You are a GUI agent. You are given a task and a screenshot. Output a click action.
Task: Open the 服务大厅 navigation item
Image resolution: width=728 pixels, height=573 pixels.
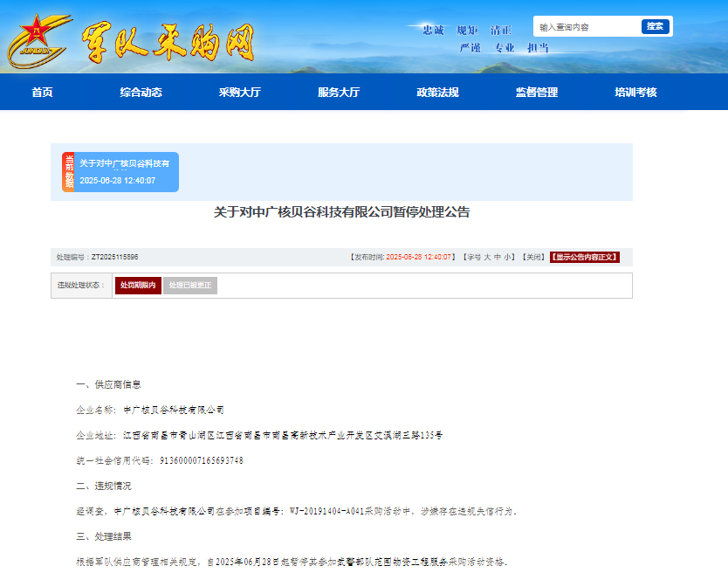click(x=339, y=92)
